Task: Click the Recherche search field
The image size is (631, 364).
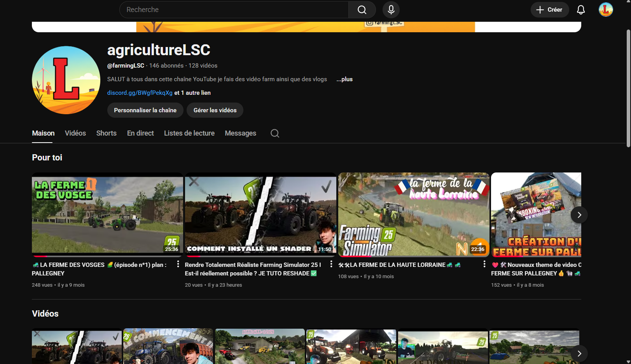Action: point(233,10)
